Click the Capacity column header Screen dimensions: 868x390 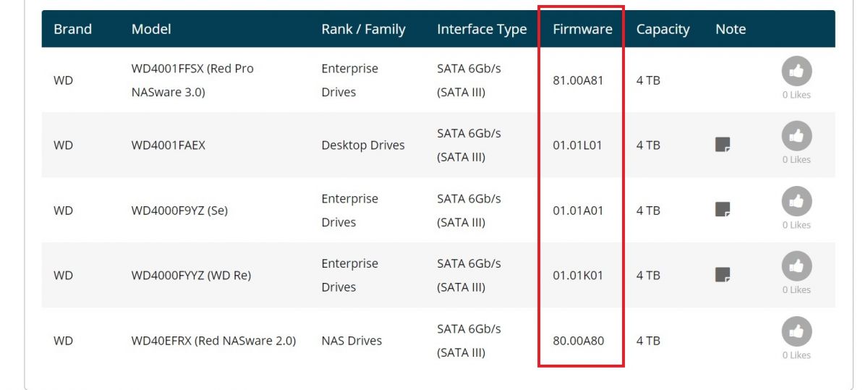(x=663, y=29)
